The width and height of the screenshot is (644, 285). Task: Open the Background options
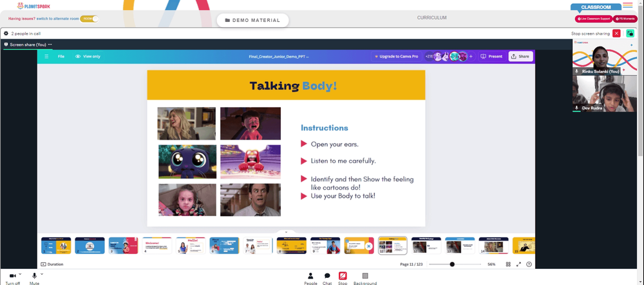click(365, 279)
